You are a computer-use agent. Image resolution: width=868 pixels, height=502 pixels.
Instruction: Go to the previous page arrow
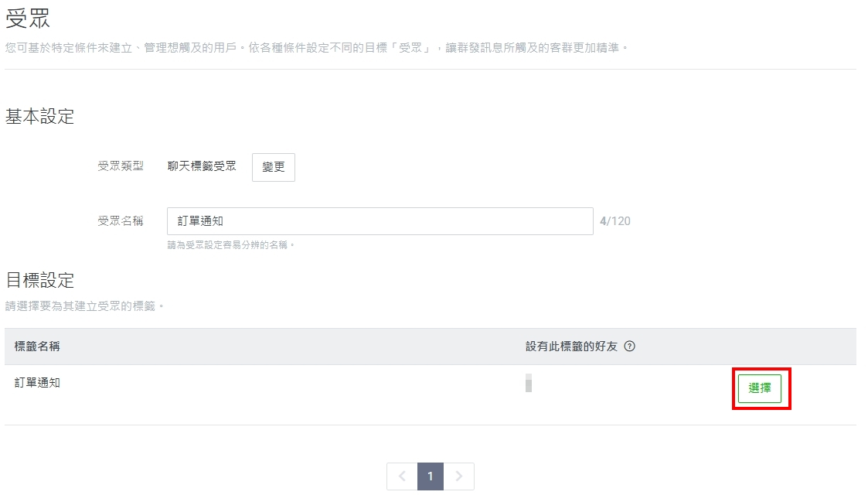(402, 476)
